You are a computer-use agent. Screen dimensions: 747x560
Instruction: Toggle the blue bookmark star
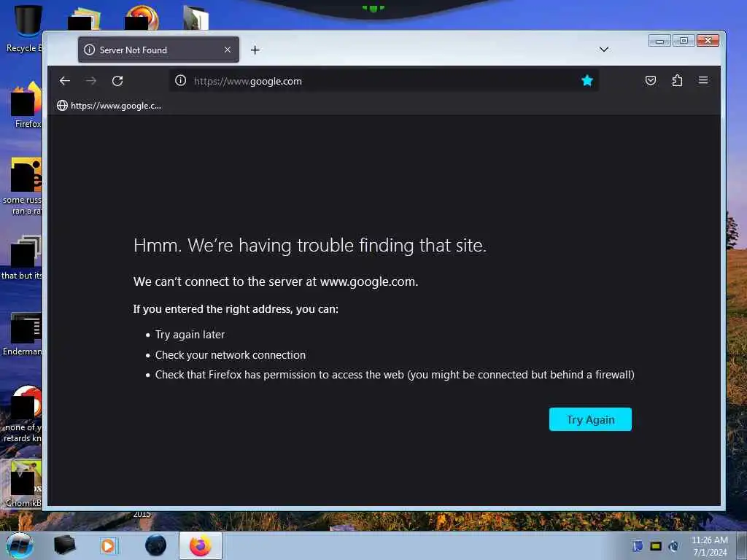coord(587,80)
